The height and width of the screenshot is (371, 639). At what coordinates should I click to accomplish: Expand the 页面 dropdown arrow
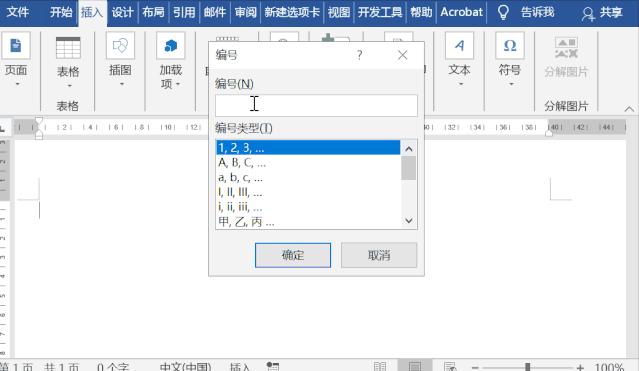coord(18,84)
